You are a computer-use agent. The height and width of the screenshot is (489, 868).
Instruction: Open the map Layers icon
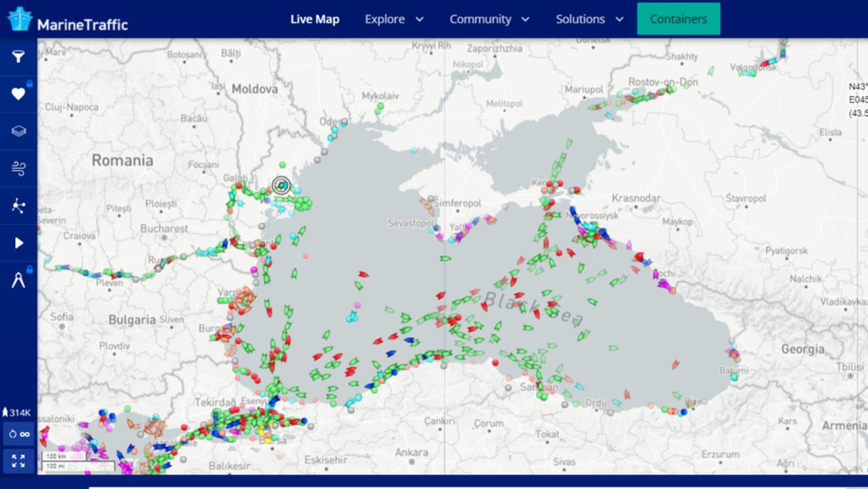[18, 131]
